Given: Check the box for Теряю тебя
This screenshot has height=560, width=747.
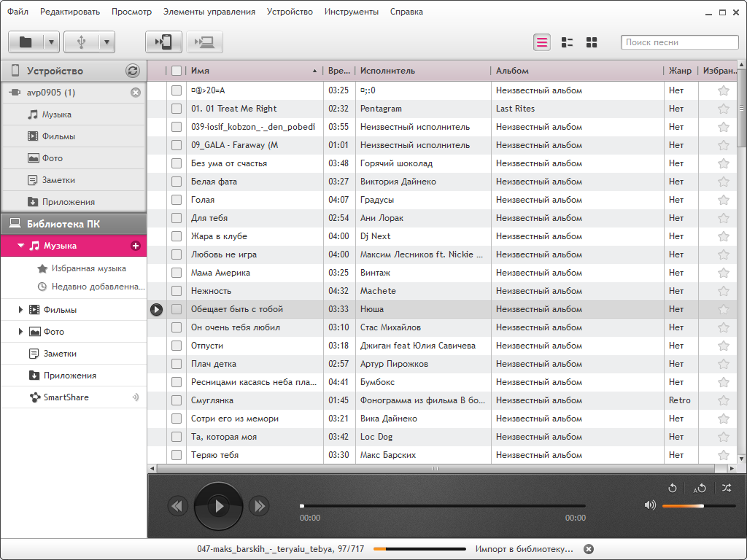Looking at the screenshot, I should pos(177,455).
